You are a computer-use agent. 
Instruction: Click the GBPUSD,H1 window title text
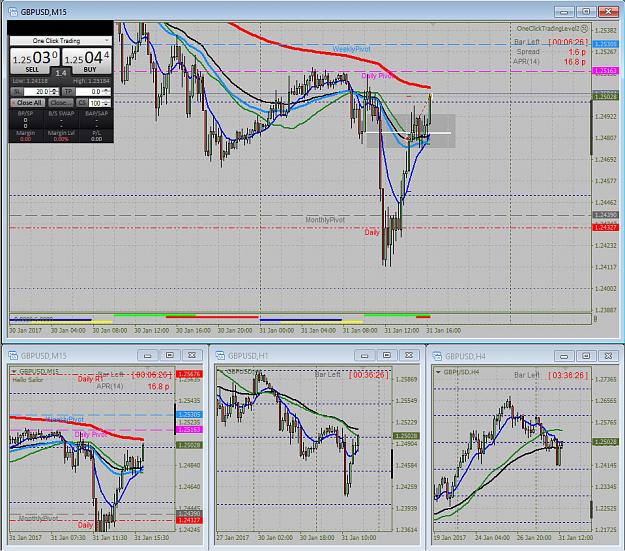(x=248, y=356)
